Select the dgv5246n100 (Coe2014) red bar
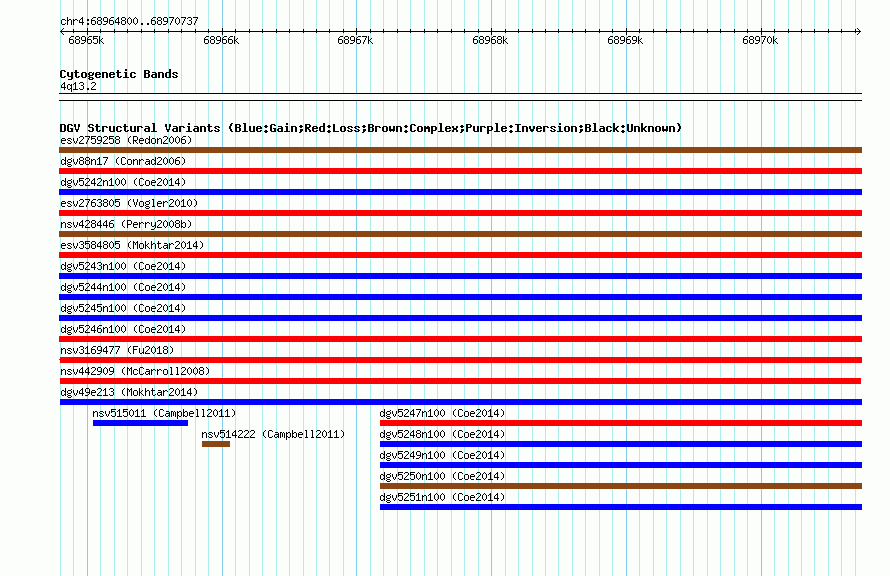 (x=460, y=339)
